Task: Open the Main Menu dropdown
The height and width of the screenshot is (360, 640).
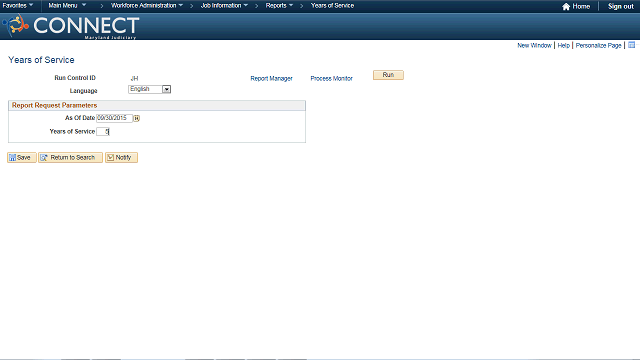Action: [67, 6]
